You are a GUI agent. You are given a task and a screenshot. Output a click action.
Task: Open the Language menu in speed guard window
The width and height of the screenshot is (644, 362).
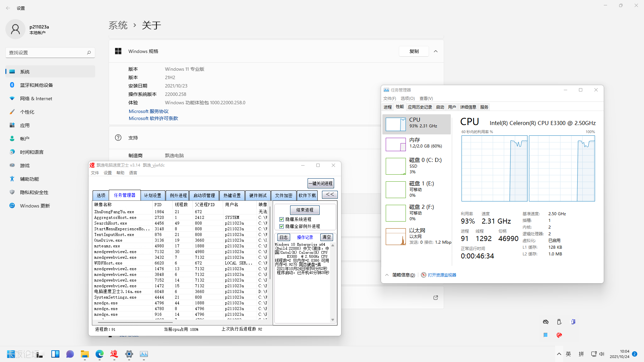(133, 173)
